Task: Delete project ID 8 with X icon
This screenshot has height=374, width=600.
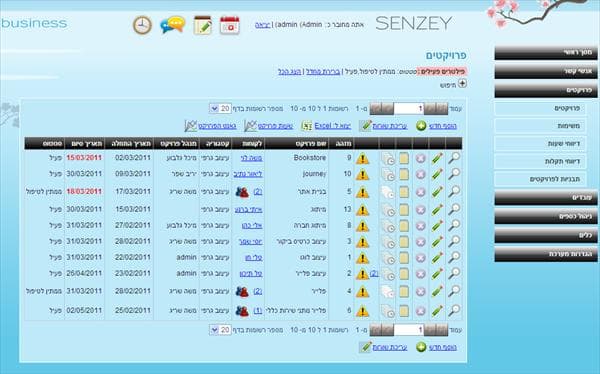Action: (x=421, y=225)
